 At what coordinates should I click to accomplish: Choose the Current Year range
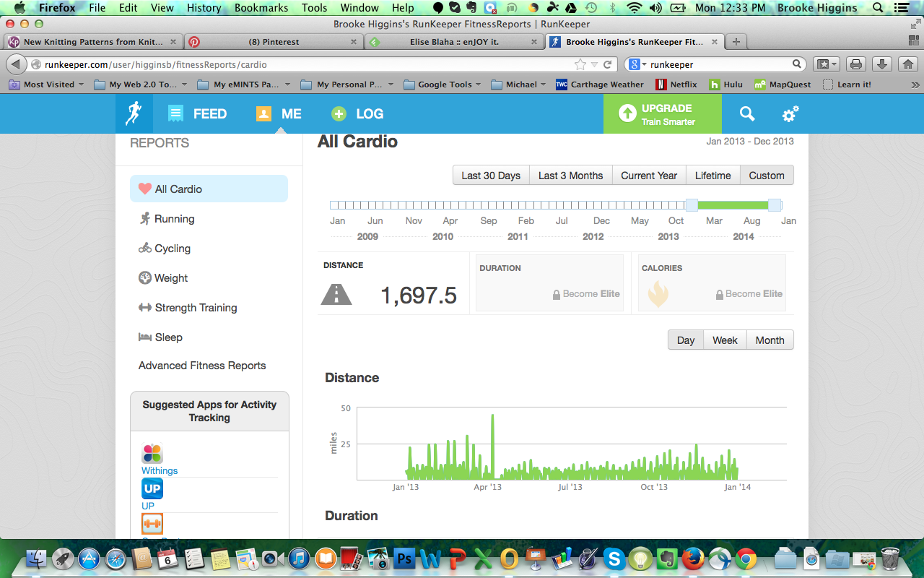click(649, 176)
